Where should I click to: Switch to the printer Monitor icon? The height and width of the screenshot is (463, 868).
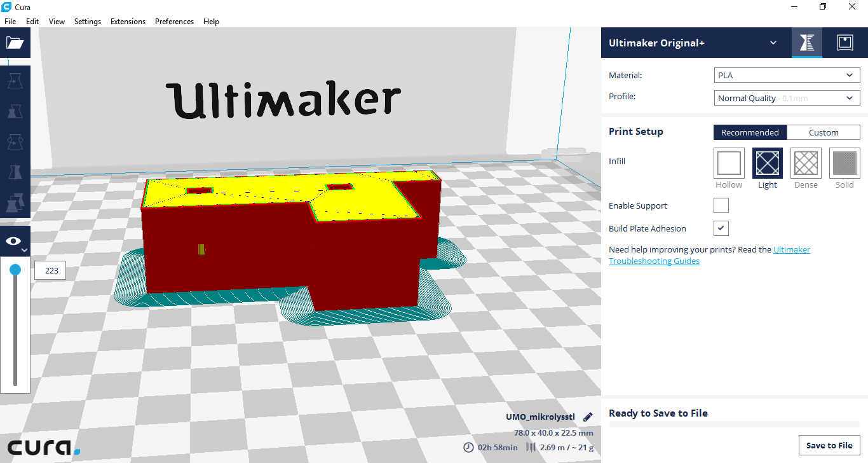[x=844, y=43]
